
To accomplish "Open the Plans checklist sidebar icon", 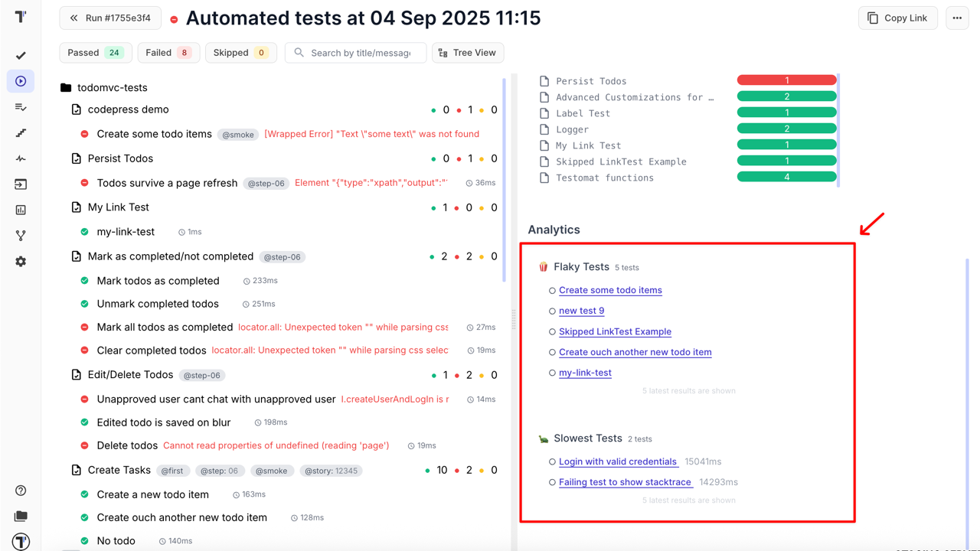I will point(21,107).
